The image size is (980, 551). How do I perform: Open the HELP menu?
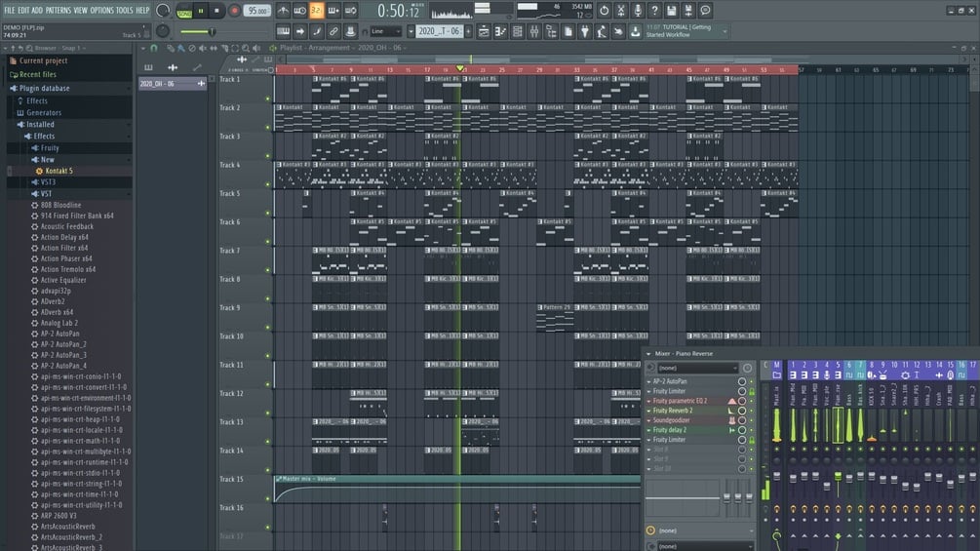pyautogui.click(x=142, y=11)
